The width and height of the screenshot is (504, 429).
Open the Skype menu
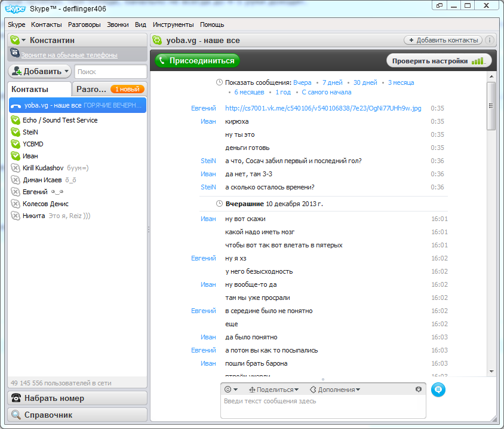click(16, 24)
